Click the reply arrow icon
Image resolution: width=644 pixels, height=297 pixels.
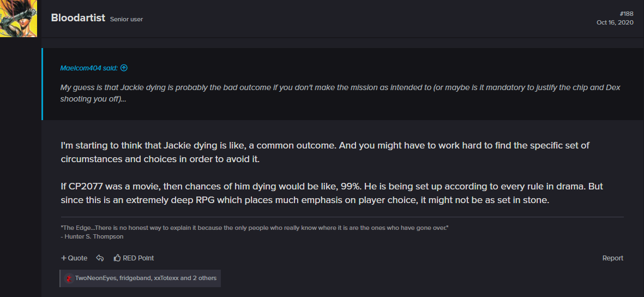pos(100,258)
